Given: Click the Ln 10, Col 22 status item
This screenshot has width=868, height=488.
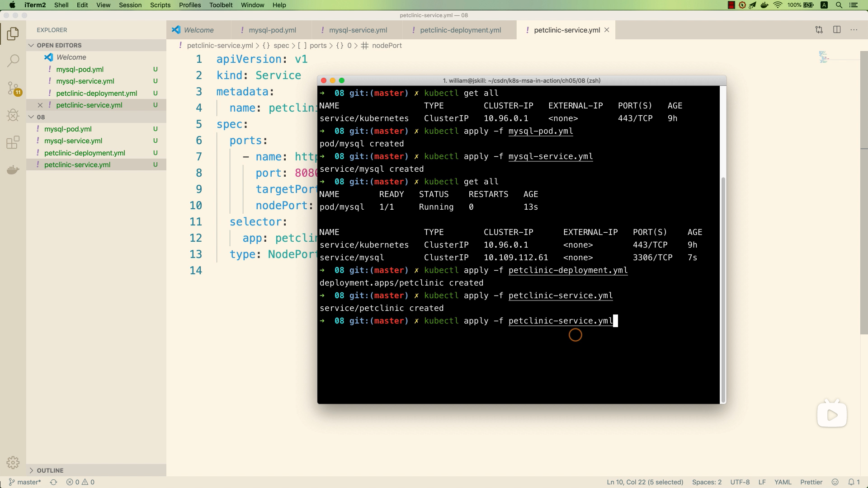Looking at the screenshot, I should pyautogui.click(x=645, y=482).
